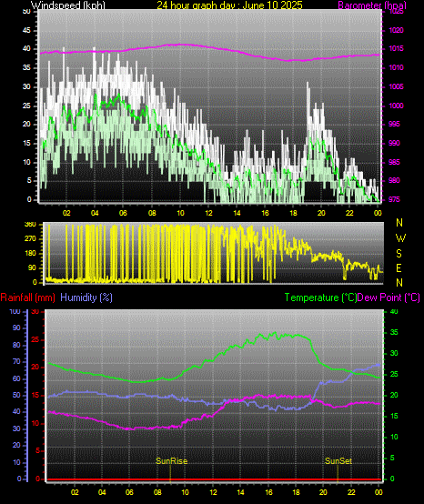The width and height of the screenshot is (424, 504).
Task: Click the Temperature (°C) legend label
Action: pyautogui.click(x=320, y=297)
